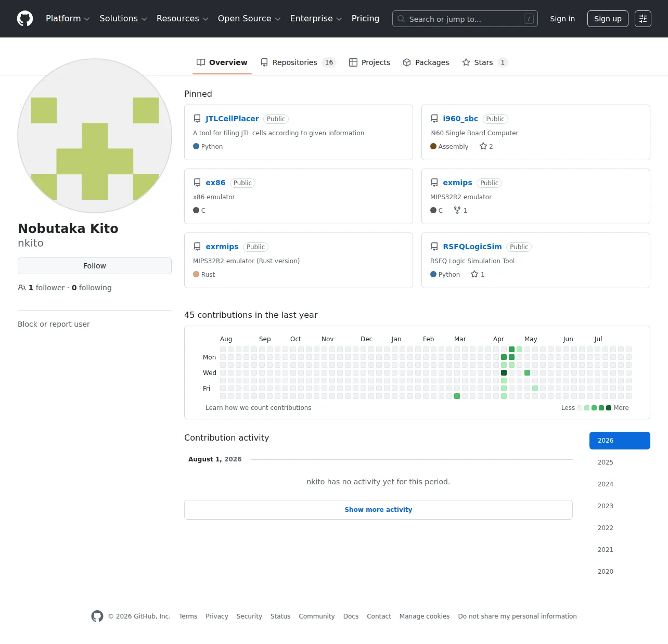This screenshot has height=644, width=668.
Task: Select year 2021 in activity filter
Action: [x=620, y=550]
